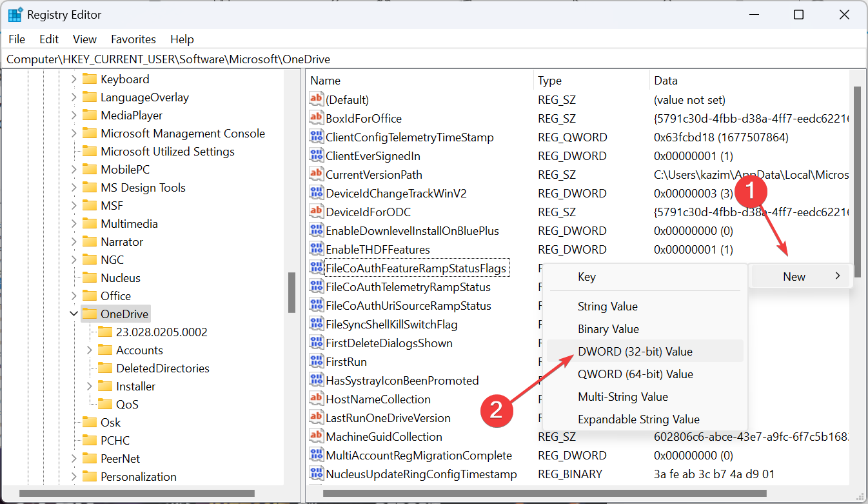Choose Binary Value in New submenu
The image size is (868, 504).
pyautogui.click(x=645, y=329)
